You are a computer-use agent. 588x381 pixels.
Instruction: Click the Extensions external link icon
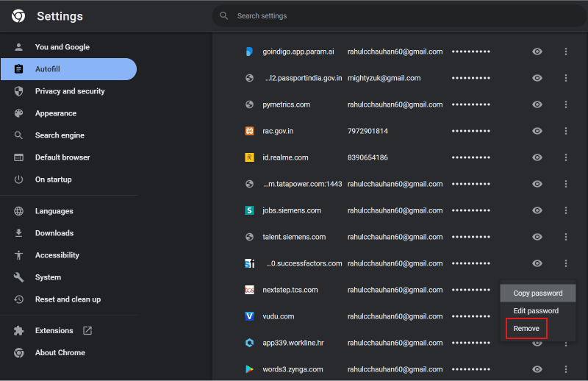point(87,330)
